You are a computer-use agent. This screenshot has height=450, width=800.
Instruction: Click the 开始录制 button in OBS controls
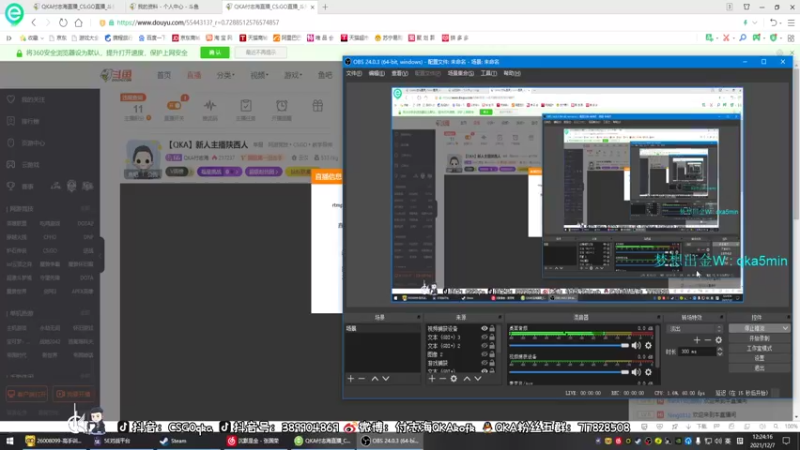[759, 338]
